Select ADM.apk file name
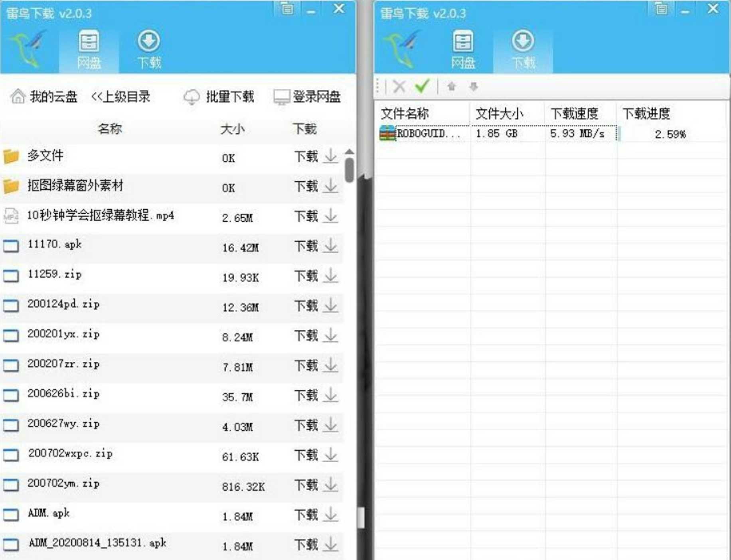This screenshot has width=731, height=560. coord(48,513)
